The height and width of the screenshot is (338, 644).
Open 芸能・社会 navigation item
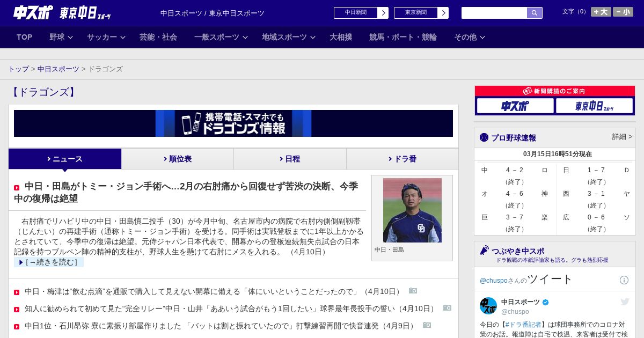(158, 37)
